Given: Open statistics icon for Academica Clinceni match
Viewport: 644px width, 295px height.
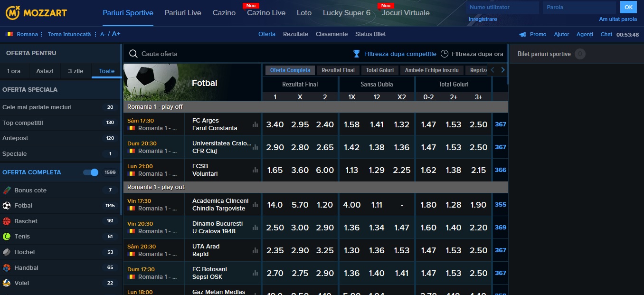Looking at the screenshot, I should pos(256,205).
